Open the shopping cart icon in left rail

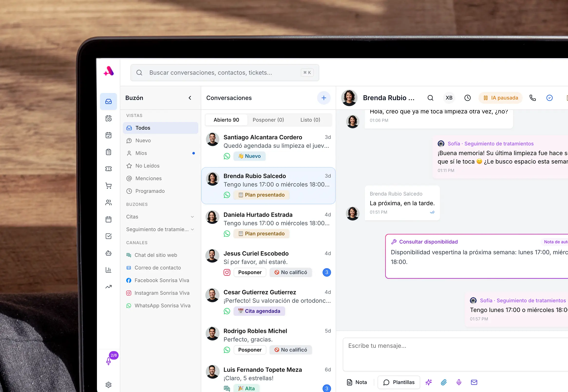click(108, 186)
